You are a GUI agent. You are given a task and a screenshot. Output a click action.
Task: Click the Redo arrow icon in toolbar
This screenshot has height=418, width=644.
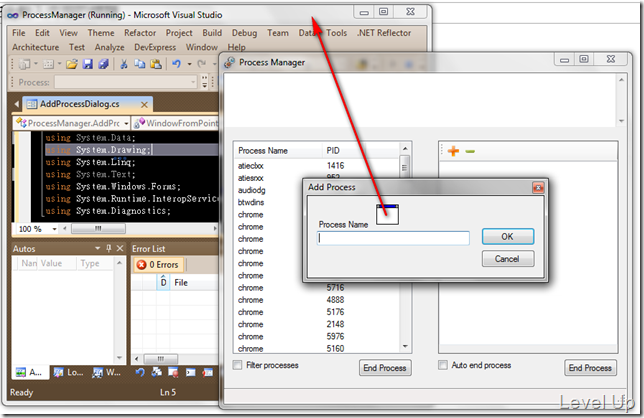click(201, 64)
